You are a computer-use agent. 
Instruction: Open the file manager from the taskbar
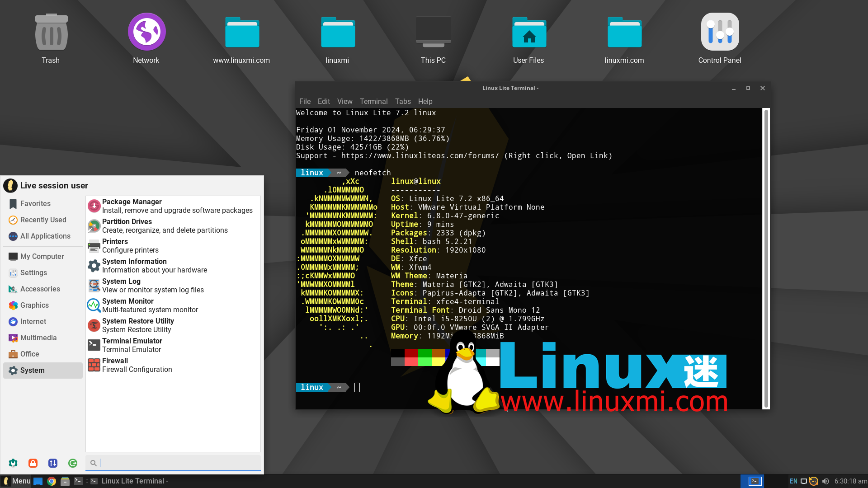coord(65,481)
